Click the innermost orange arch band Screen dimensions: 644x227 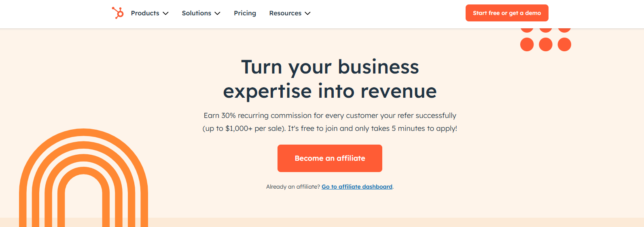83,170
